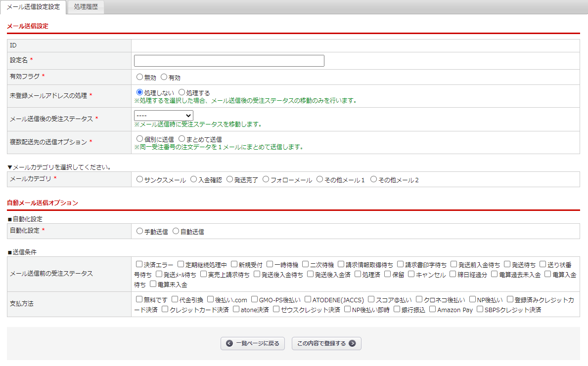Enable the 請求情報取得待ち checkbox
The image size is (588, 366).
[341, 264]
